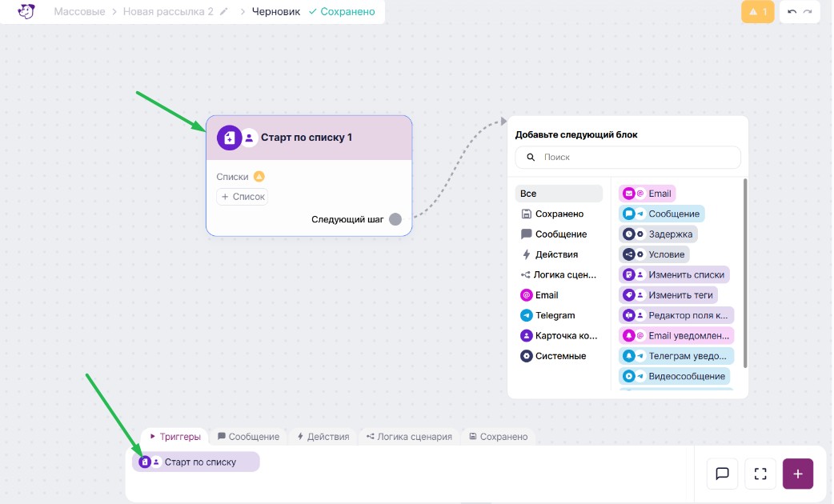Select the Telegram category in the list
The image size is (834, 504).
(x=555, y=315)
